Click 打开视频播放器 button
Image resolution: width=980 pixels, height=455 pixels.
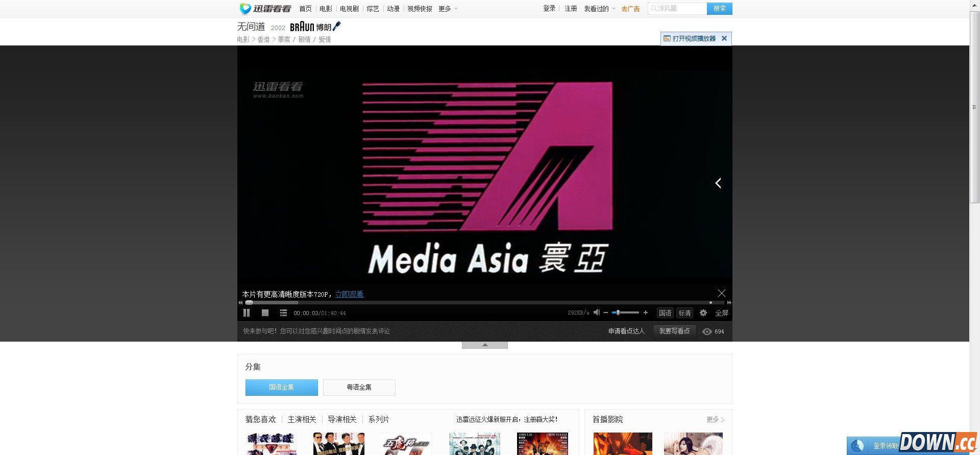(x=690, y=38)
